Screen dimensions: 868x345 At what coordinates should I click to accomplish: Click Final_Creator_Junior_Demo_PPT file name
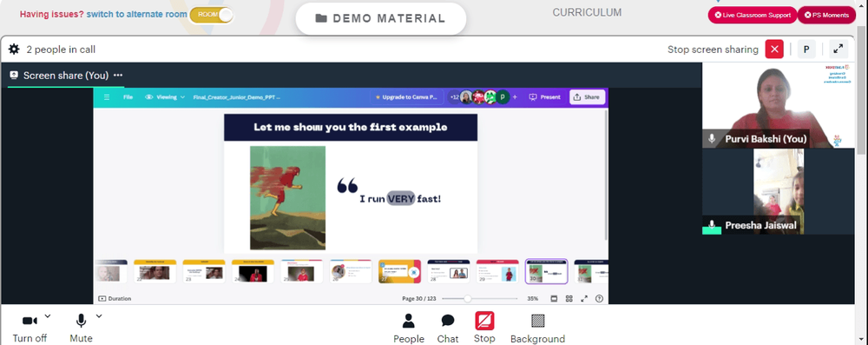click(237, 97)
